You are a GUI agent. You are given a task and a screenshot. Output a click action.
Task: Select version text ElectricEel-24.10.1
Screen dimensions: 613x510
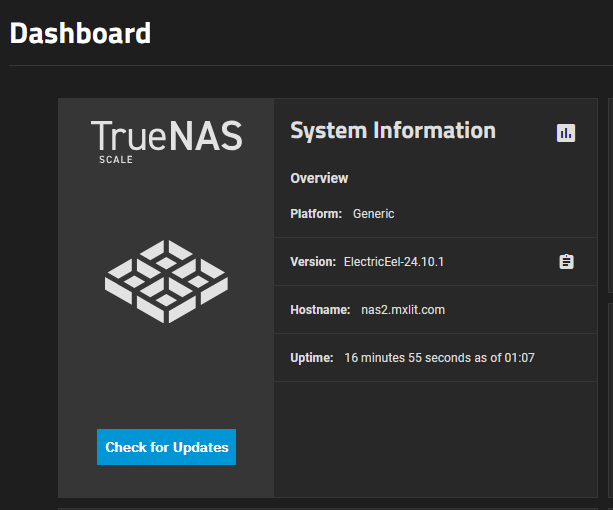tap(394, 262)
